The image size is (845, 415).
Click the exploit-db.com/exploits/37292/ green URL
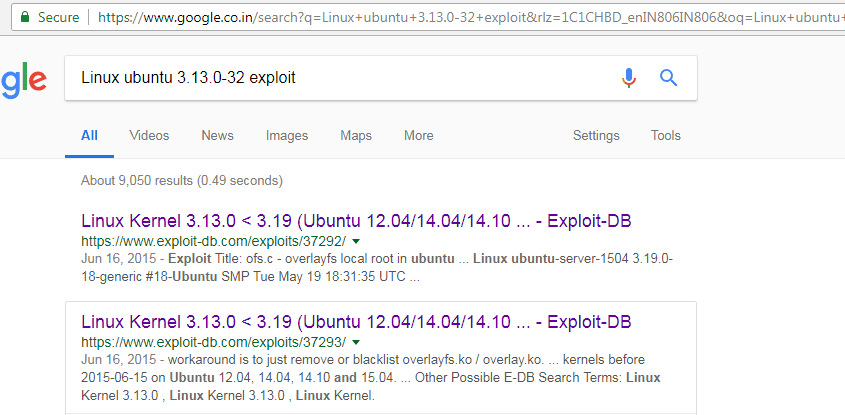(x=213, y=242)
